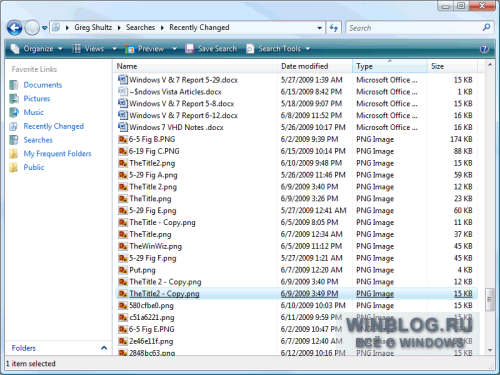Click icon of c51a6221.png
The height and width of the screenshot is (375, 500).
(x=123, y=317)
